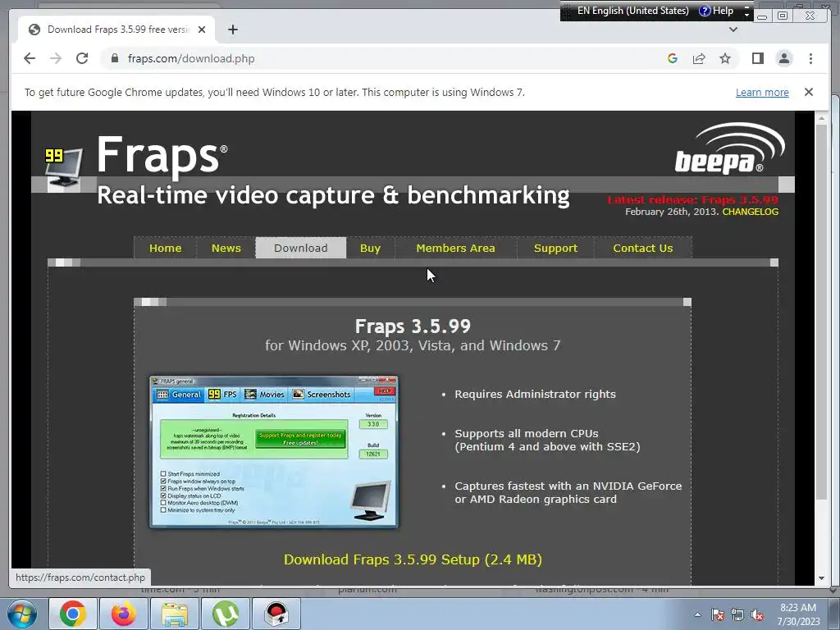Click the beepa logo

[729, 148]
